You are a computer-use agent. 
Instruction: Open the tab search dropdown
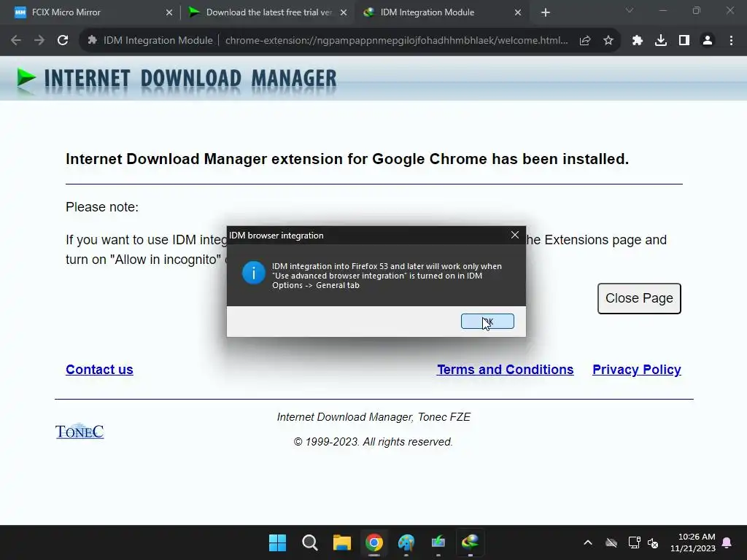[x=630, y=10]
